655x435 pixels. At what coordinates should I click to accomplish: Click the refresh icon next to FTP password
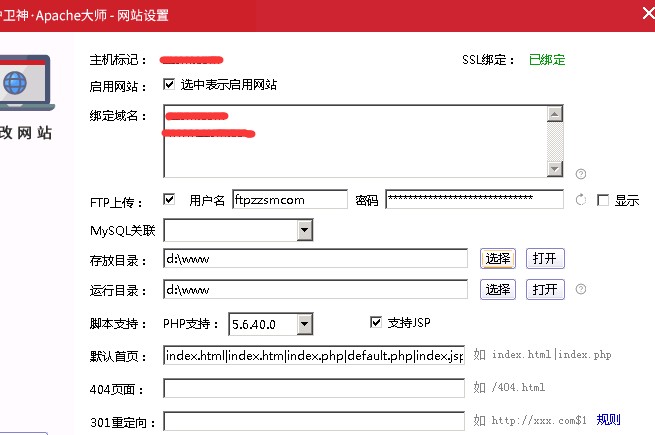click(x=581, y=200)
